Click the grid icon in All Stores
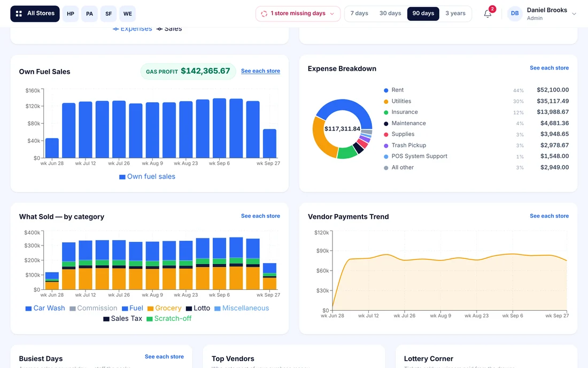 point(19,13)
